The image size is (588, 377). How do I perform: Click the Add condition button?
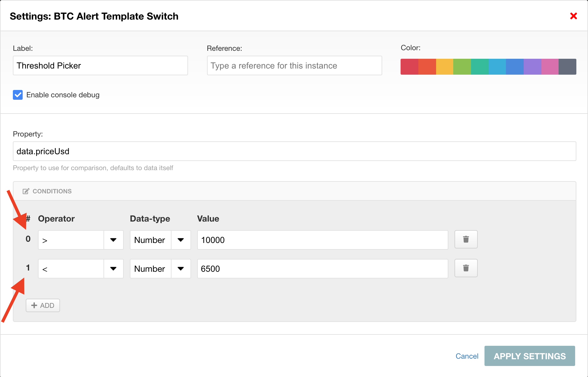click(x=43, y=305)
